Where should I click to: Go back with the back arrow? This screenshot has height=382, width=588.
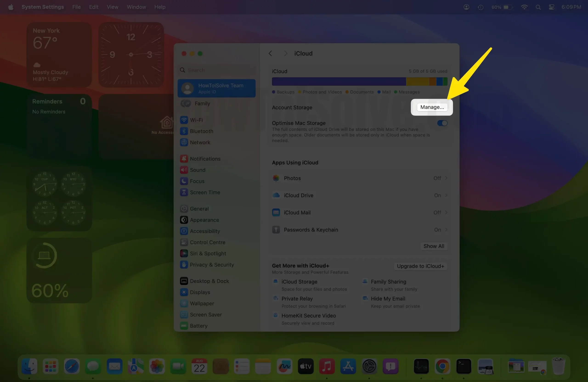270,53
